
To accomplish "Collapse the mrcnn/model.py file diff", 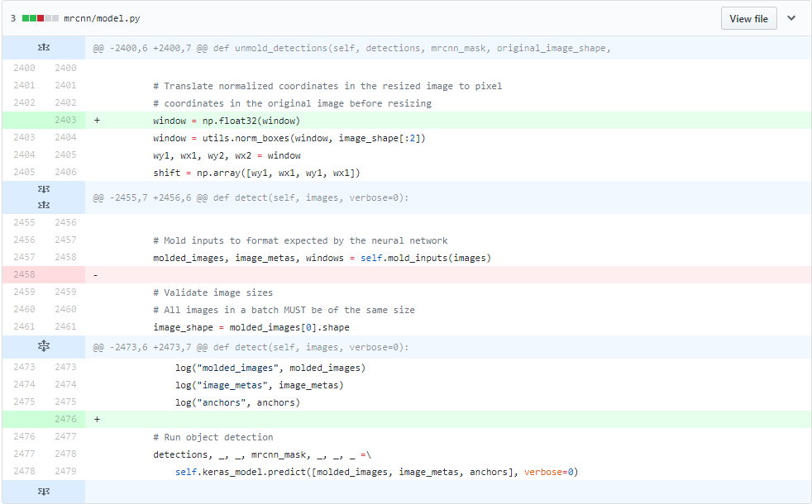I will point(791,18).
